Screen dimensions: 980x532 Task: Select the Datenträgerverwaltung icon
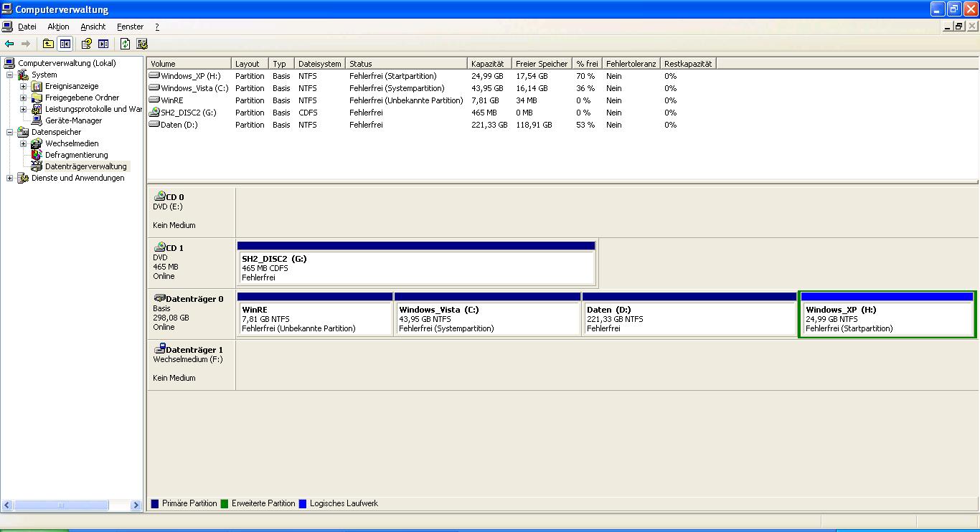click(x=37, y=166)
